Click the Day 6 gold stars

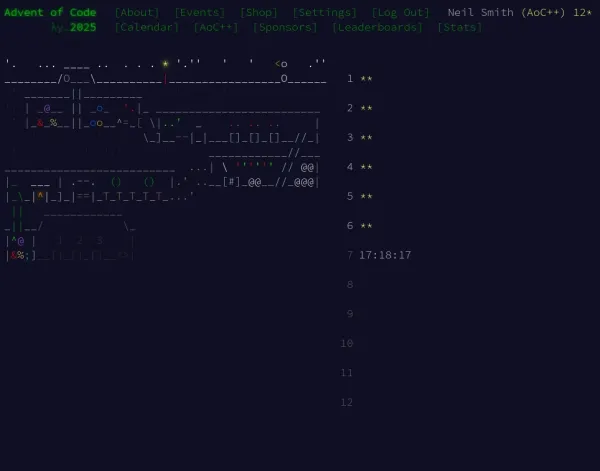366,226
